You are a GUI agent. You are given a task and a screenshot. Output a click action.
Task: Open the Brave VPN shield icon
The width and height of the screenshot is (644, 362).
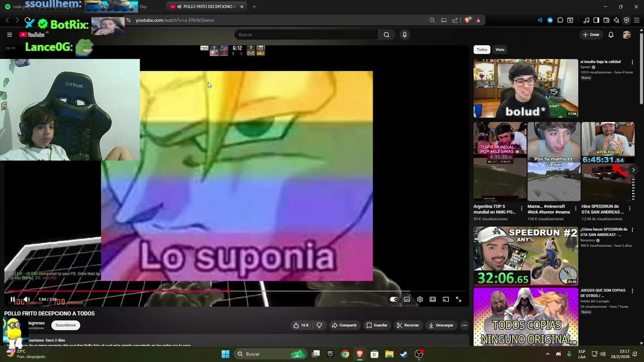coord(626,20)
